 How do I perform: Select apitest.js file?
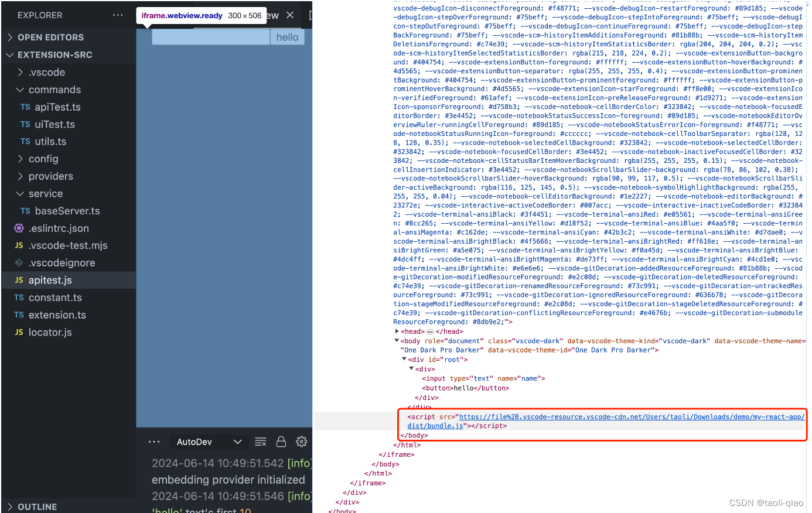pyautogui.click(x=69, y=280)
